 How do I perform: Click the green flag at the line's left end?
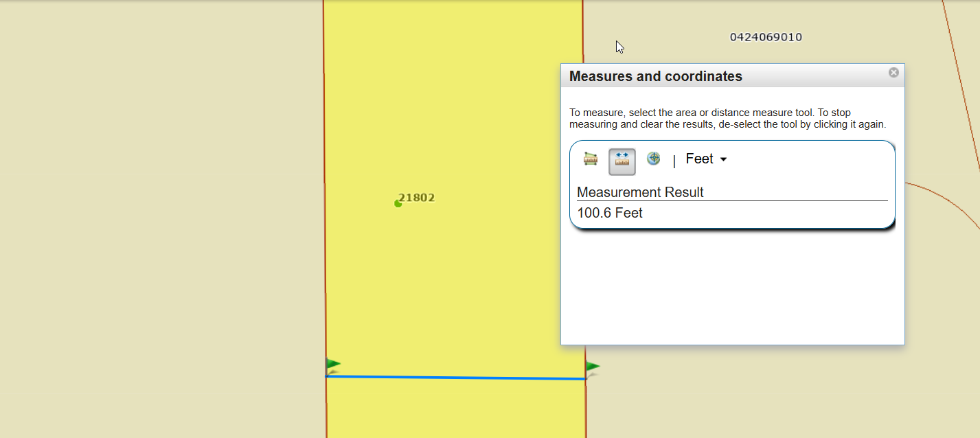pyautogui.click(x=333, y=366)
